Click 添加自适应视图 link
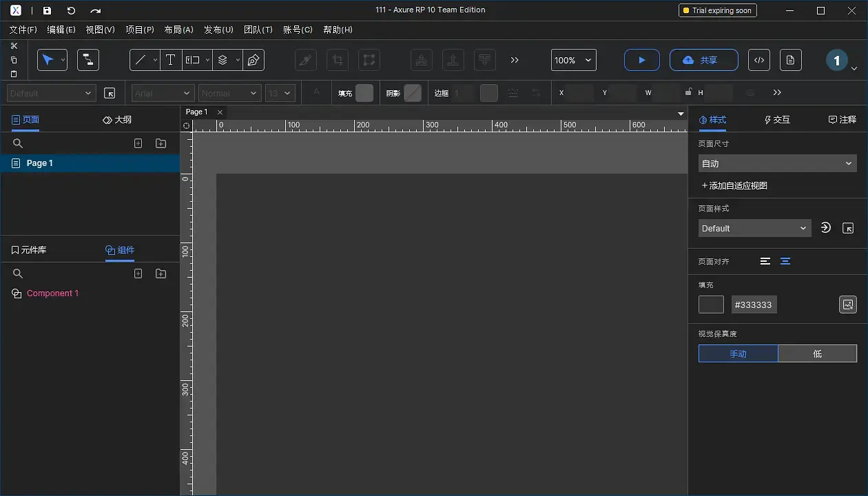 (x=734, y=185)
